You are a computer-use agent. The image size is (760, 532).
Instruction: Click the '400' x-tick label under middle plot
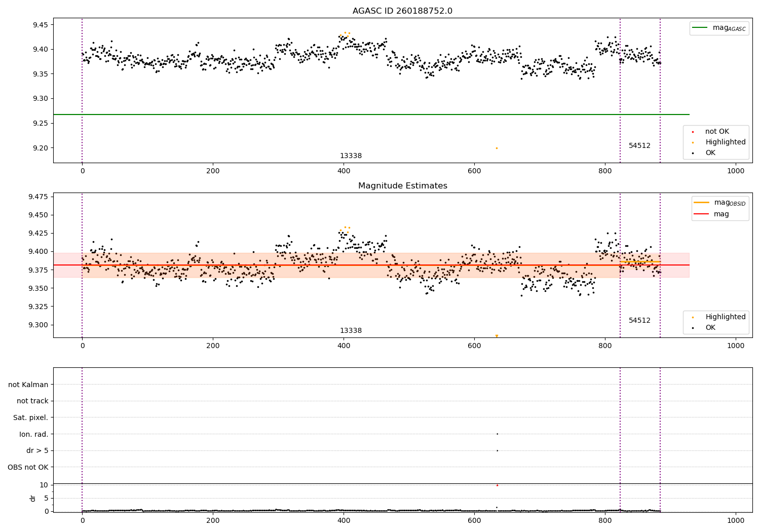344,346
